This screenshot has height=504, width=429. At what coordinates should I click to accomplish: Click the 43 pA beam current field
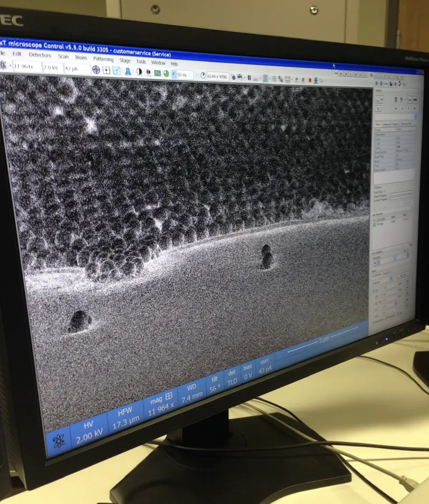click(77, 69)
